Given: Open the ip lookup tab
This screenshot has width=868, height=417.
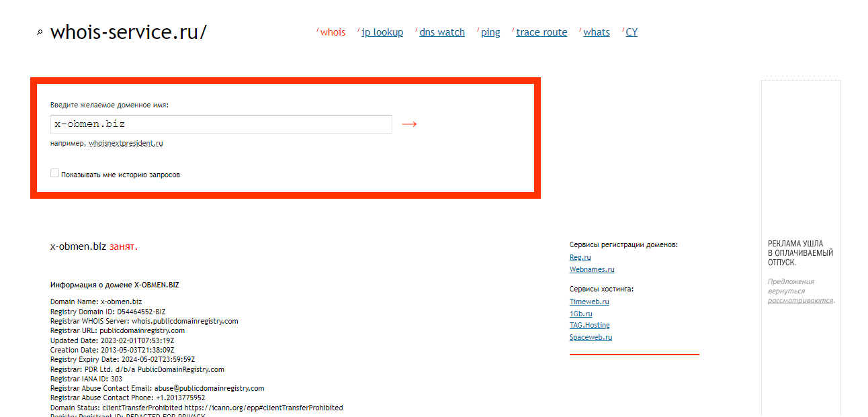Looking at the screenshot, I should point(382,32).
